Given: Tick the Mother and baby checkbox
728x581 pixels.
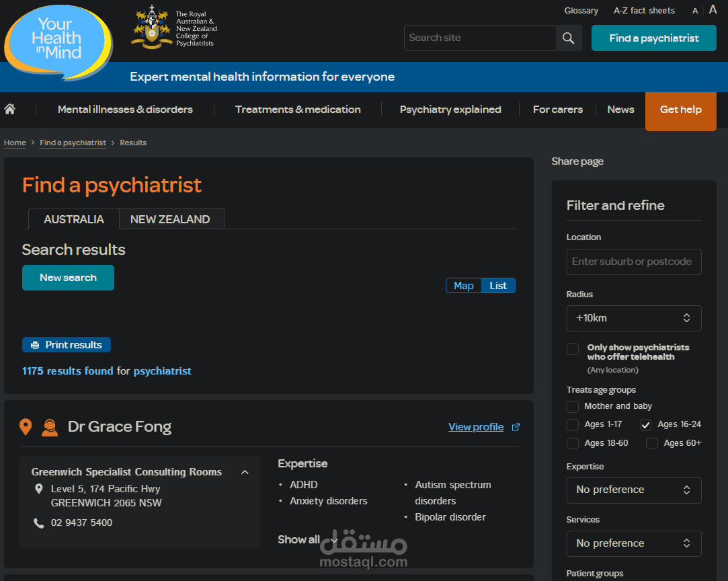Looking at the screenshot, I should click(x=573, y=406).
